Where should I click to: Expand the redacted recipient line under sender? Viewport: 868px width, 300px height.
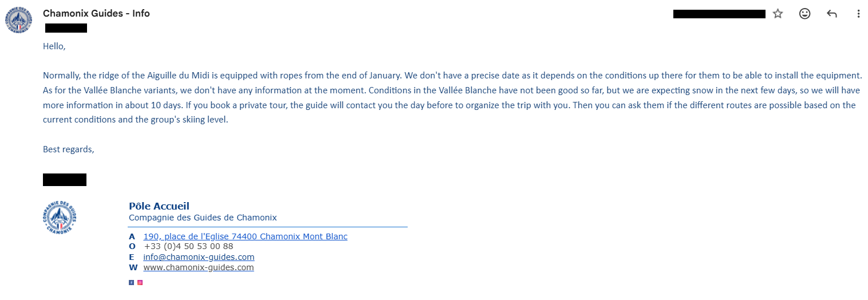click(66, 27)
